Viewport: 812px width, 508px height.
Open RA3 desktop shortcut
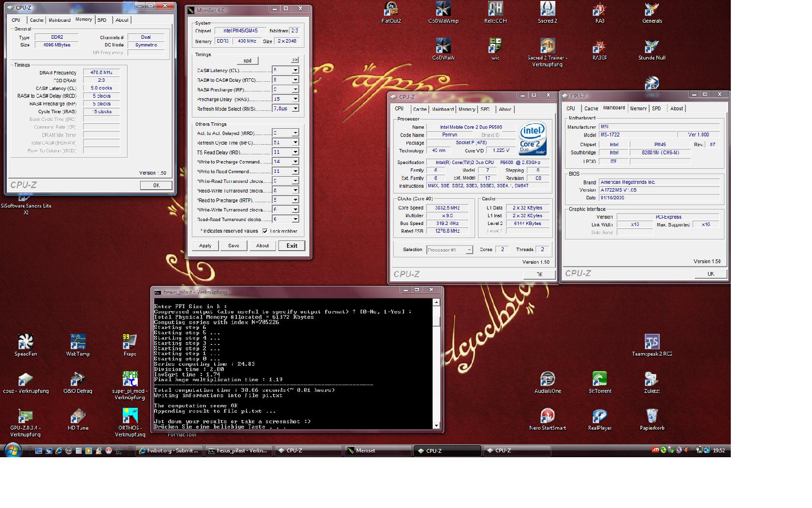tap(600, 13)
